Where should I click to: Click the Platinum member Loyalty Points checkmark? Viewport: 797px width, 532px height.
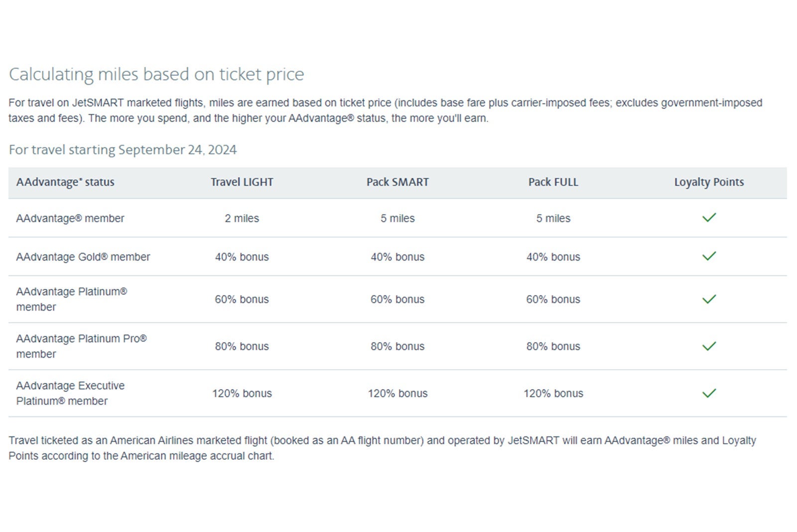(x=709, y=299)
